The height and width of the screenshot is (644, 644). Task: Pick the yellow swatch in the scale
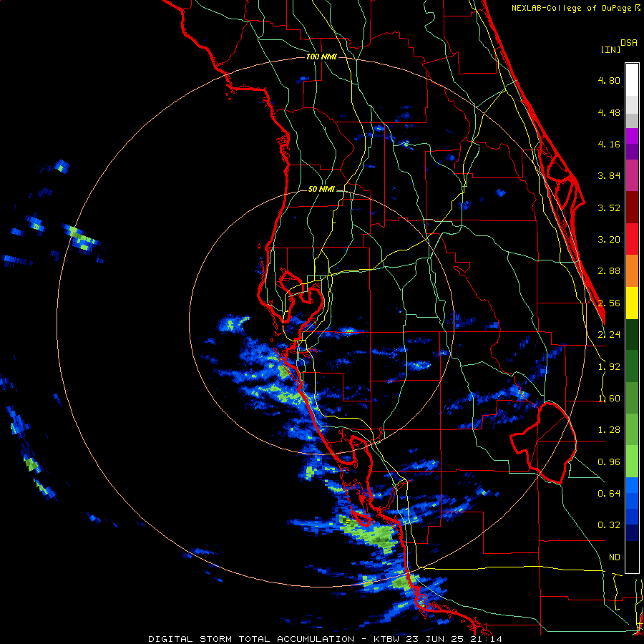coord(632,303)
